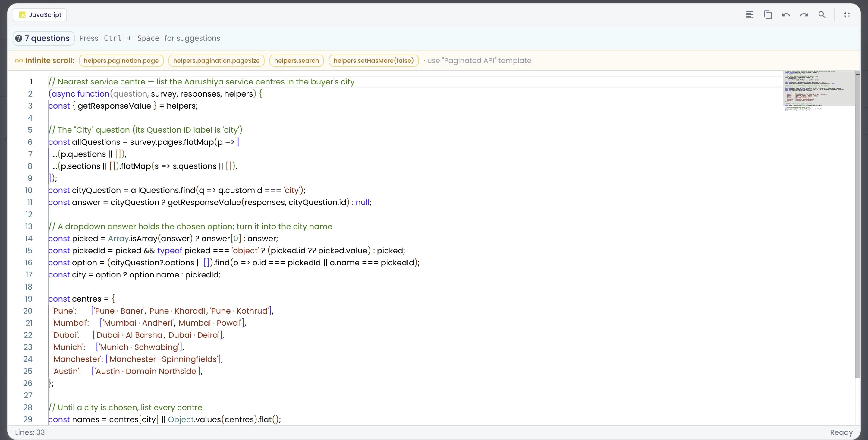This screenshot has width=868, height=440.
Task: Click the 'Mumbai · Andheri' string
Action: (137, 323)
